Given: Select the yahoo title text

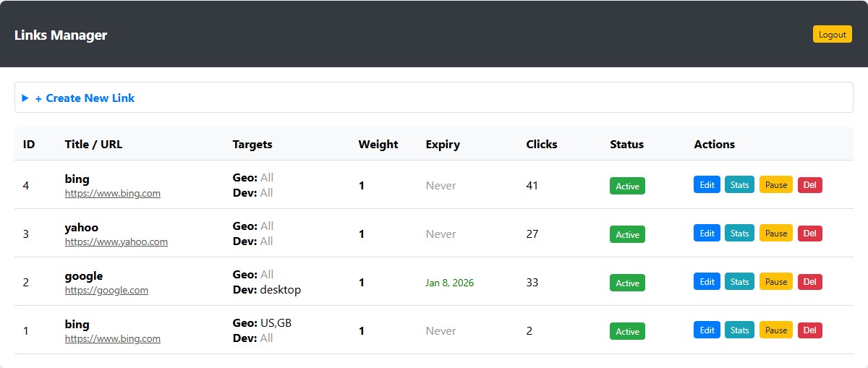Looking at the screenshot, I should pos(82,227).
